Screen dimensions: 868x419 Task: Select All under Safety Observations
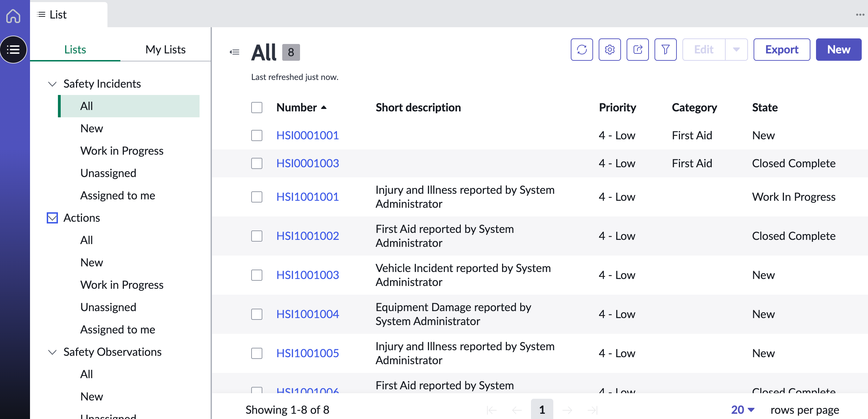pos(87,374)
